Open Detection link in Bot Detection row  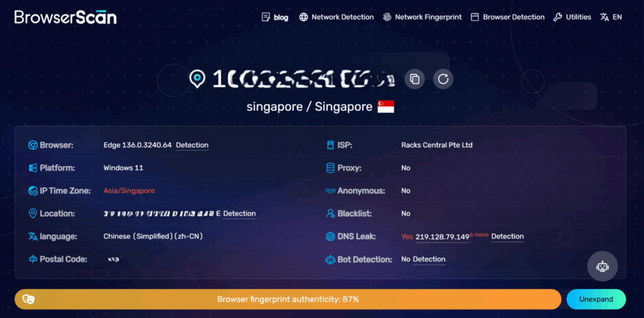pos(429,259)
